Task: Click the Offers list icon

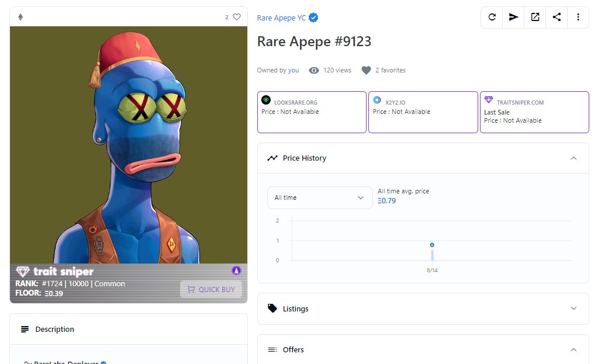Action: point(272,349)
